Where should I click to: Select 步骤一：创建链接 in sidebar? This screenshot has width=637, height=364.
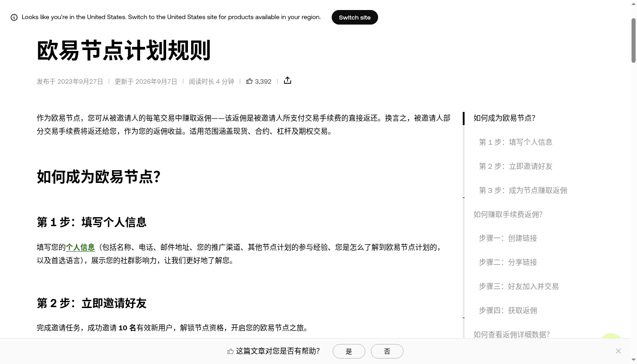(x=508, y=238)
